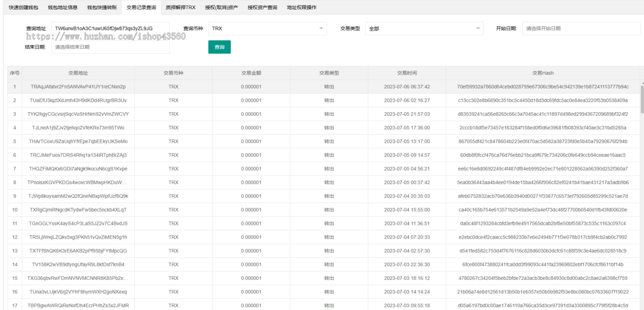The width and height of the screenshot is (644, 310).
Task: Select address TJWp8kuyxamM2wQ2fQneNBxpWptUzf8Q9k
Action: click(x=78, y=196)
